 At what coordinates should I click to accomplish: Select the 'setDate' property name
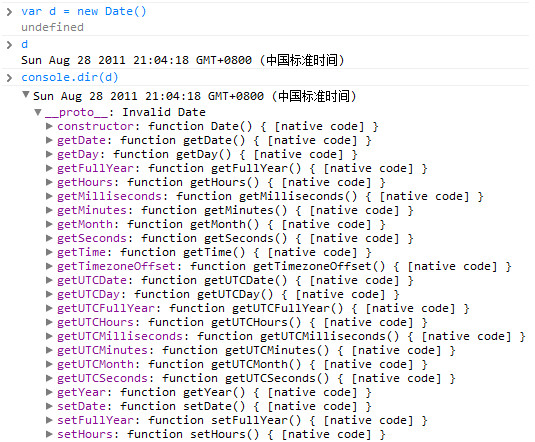[81, 406]
